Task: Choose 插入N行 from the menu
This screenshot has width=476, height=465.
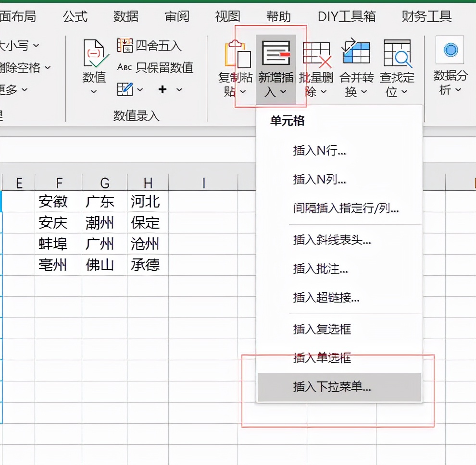Action: click(x=339, y=150)
